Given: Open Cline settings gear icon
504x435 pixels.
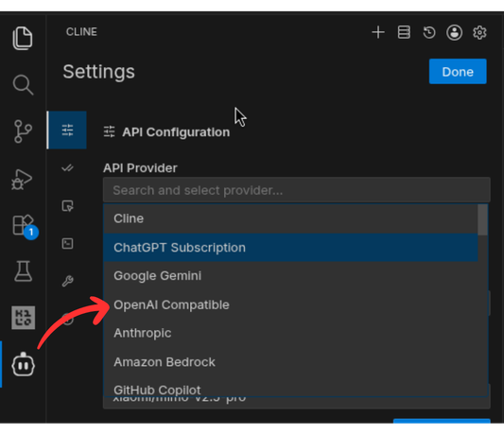Looking at the screenshot, I should [x=479, y=32].
